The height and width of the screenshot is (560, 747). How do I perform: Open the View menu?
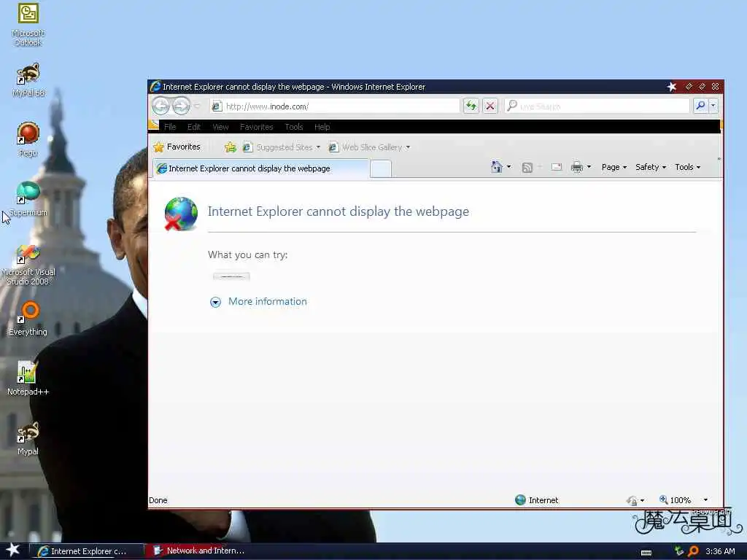point(220,127)
